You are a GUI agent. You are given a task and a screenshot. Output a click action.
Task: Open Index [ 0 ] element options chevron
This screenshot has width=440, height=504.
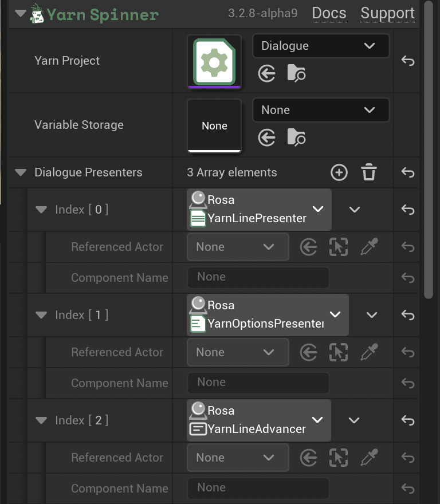(x=355, y=210)
